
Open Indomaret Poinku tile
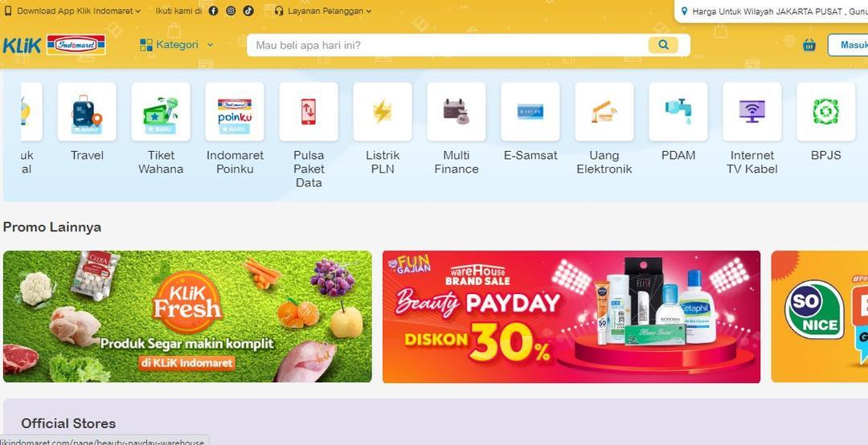[235, 112]
